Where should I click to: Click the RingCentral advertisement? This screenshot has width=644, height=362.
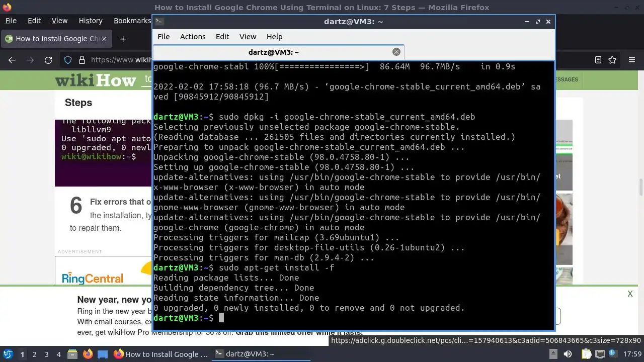coord(104,271)
